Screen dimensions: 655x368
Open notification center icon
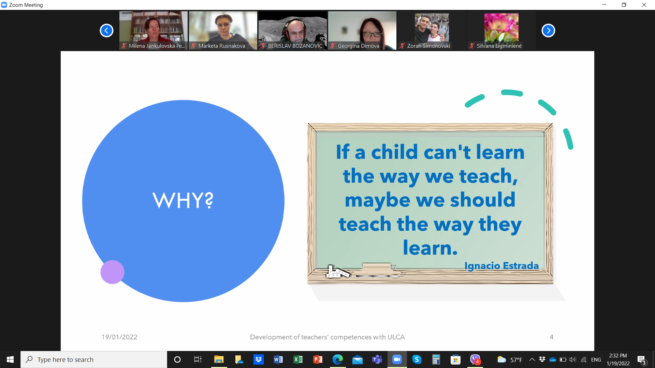(642, 360)
